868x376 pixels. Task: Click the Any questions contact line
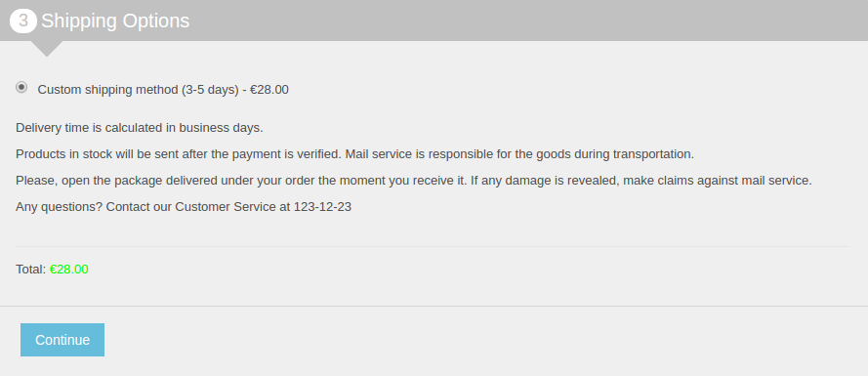coord(184,207)
